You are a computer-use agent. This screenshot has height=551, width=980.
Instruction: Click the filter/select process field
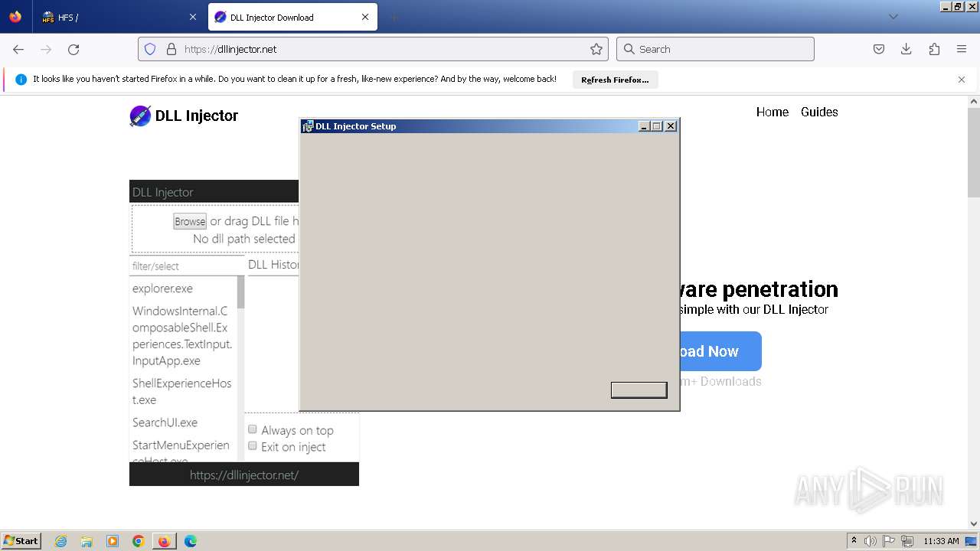point(187,266)
